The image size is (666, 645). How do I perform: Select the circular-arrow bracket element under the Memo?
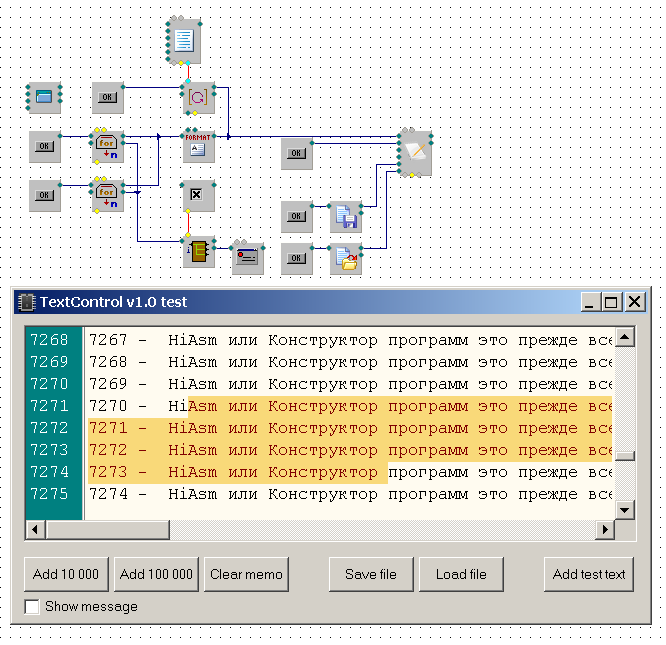click(198, 98)
